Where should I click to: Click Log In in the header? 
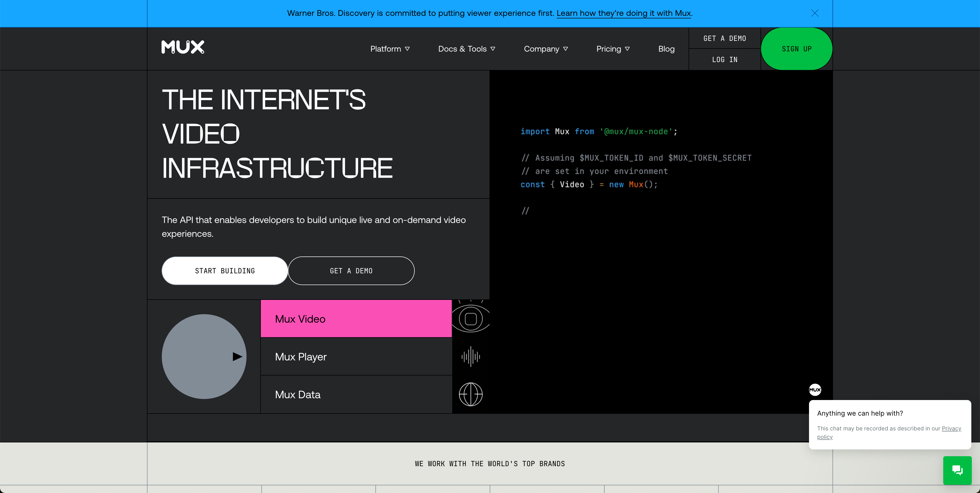coord(724,59)
